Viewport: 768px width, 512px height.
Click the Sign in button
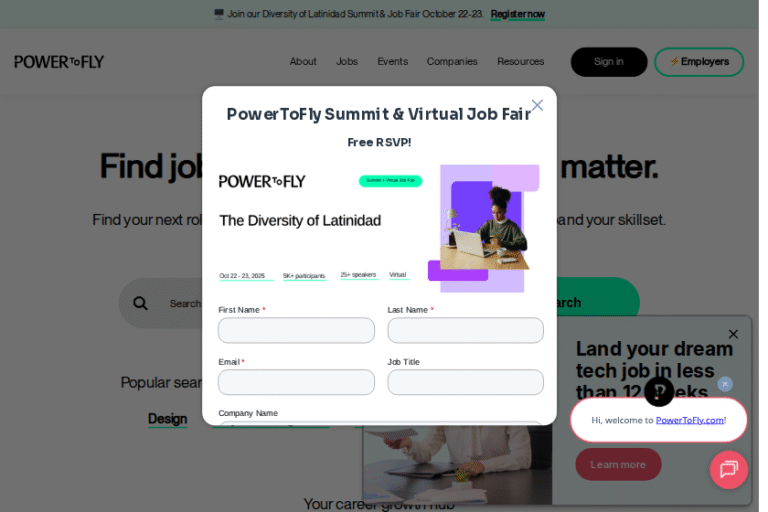(x=609, y=62)
